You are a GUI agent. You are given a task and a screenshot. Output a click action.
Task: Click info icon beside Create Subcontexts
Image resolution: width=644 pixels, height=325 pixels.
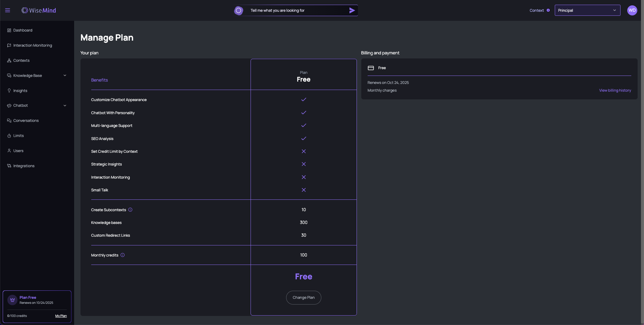(130, 210)
